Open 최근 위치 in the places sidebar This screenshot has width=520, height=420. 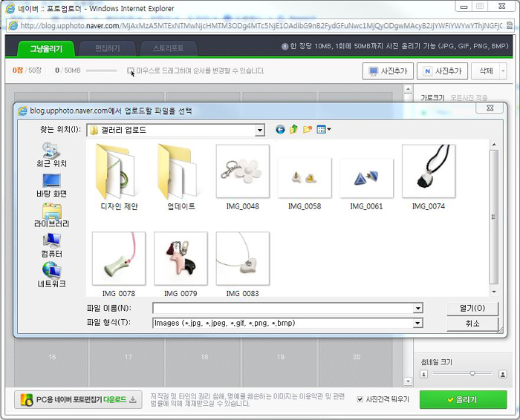click(51, 154)
